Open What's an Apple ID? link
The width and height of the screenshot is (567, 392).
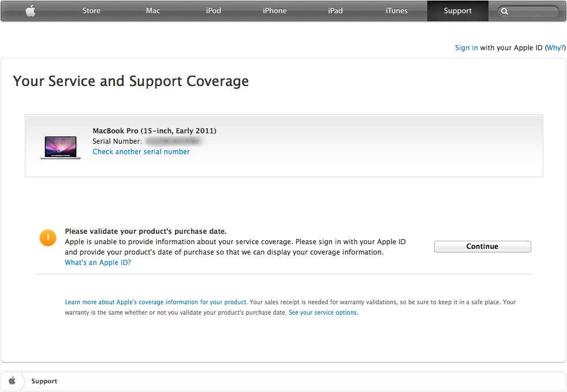(x=98, y=263)
